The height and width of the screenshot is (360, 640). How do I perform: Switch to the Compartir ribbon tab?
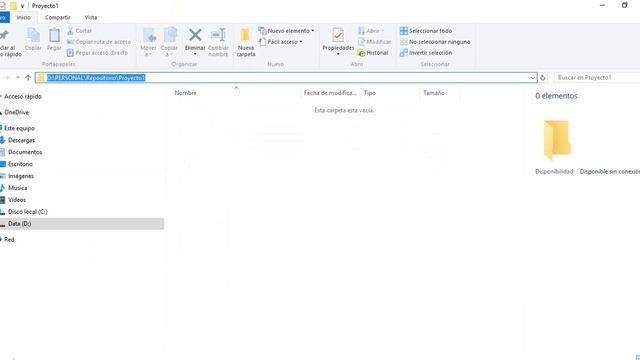point(58,18)
